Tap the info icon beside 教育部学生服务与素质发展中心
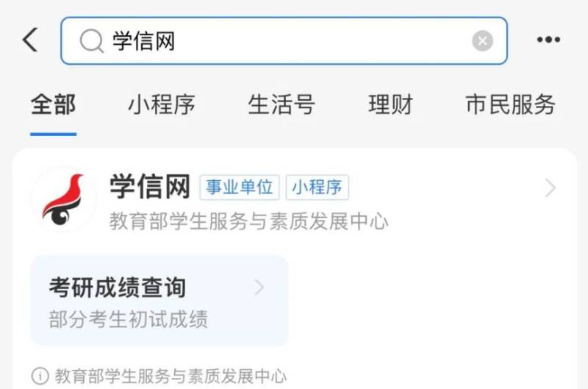The width and height of the screenshot is (588, 389). tap(40, 376)
